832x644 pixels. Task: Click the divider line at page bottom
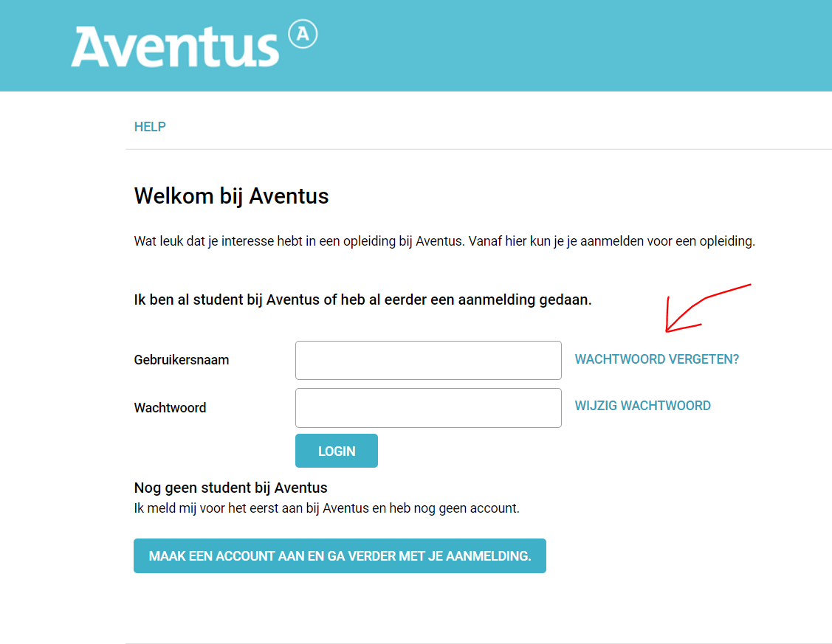pos(478,643)
